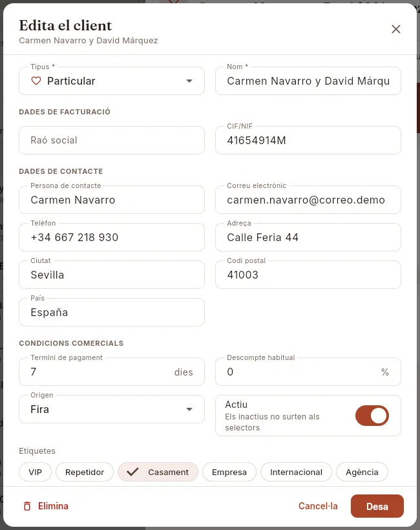Click the 'DADES DE FACTURACIÓ' heading
420x530 pixels.
(65, 112)
